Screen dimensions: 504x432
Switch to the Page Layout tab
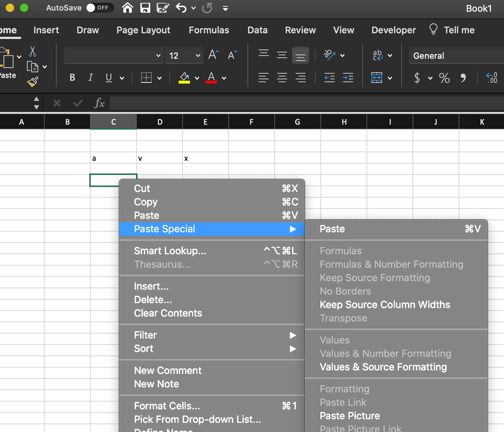(144, 30)
